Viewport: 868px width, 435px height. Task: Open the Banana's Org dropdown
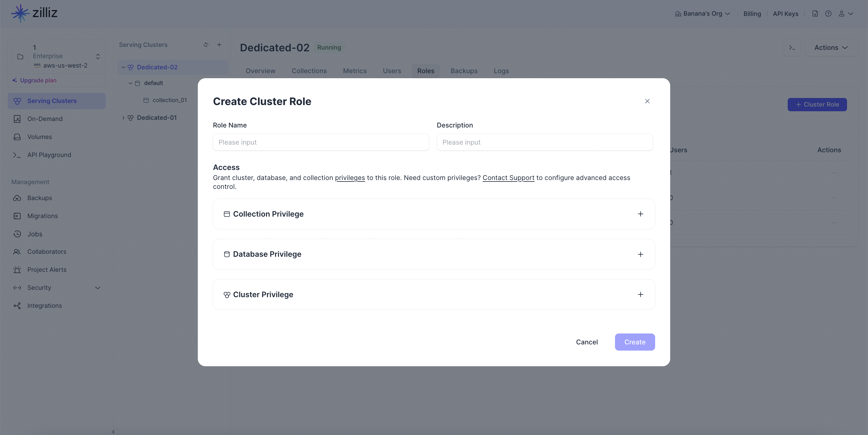click(x=703, y=14)
